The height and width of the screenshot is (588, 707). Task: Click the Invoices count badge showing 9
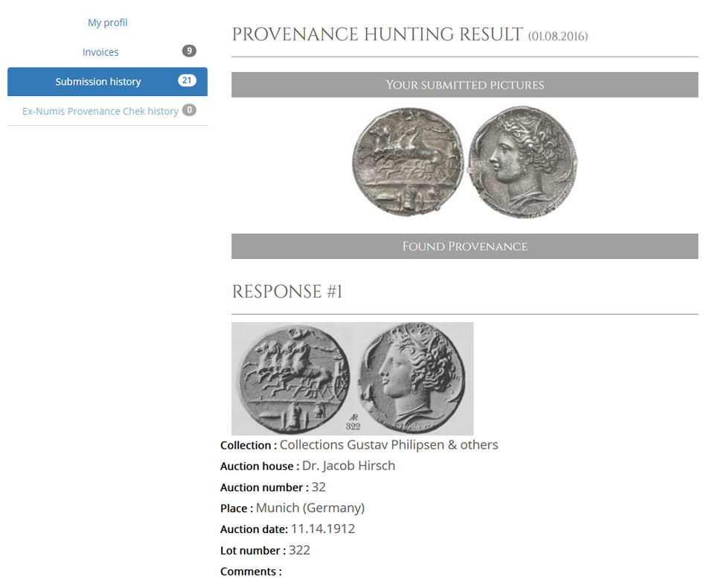click(x=189, y=51)
